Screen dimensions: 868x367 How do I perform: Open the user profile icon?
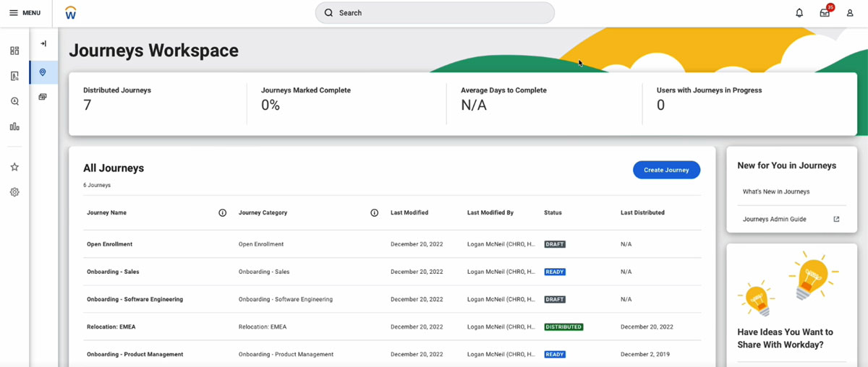point(850,13)
